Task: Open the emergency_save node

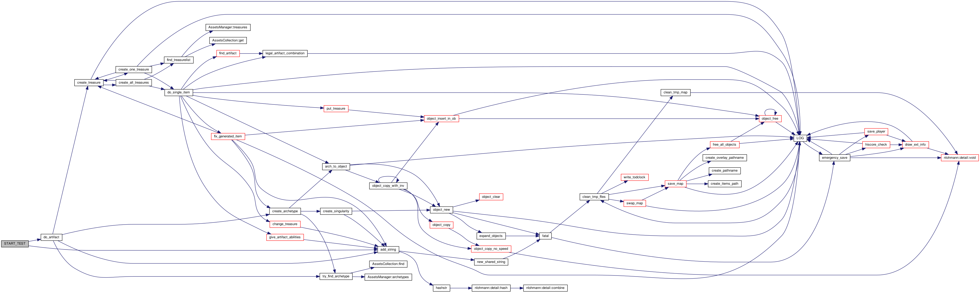Action: pyautogui.click(x=835, y=158)
